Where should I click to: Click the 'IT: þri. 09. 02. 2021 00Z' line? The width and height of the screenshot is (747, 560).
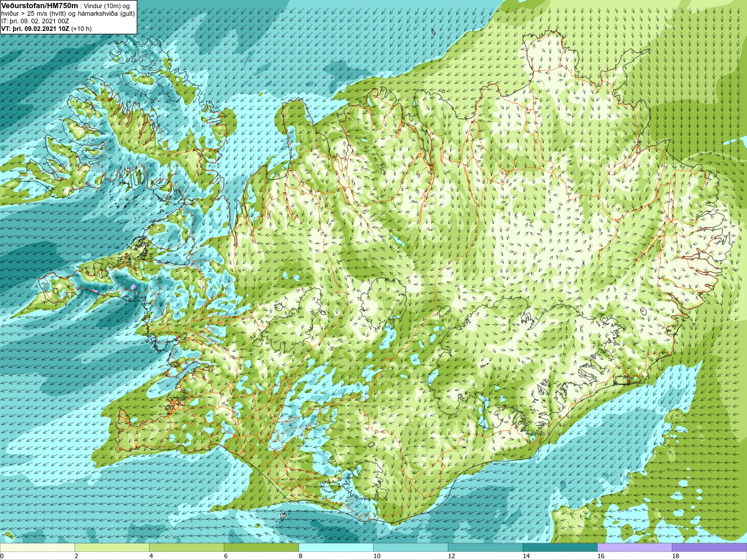[36, 21]
